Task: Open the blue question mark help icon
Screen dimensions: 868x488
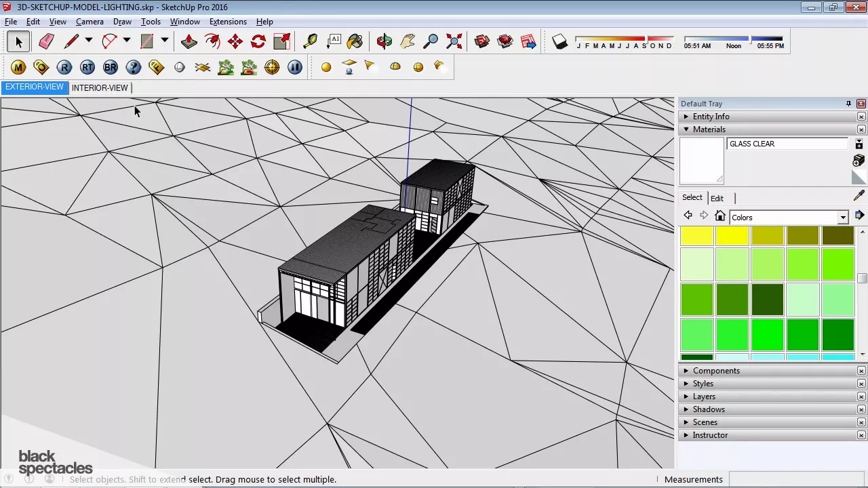Action: (134, 67)
